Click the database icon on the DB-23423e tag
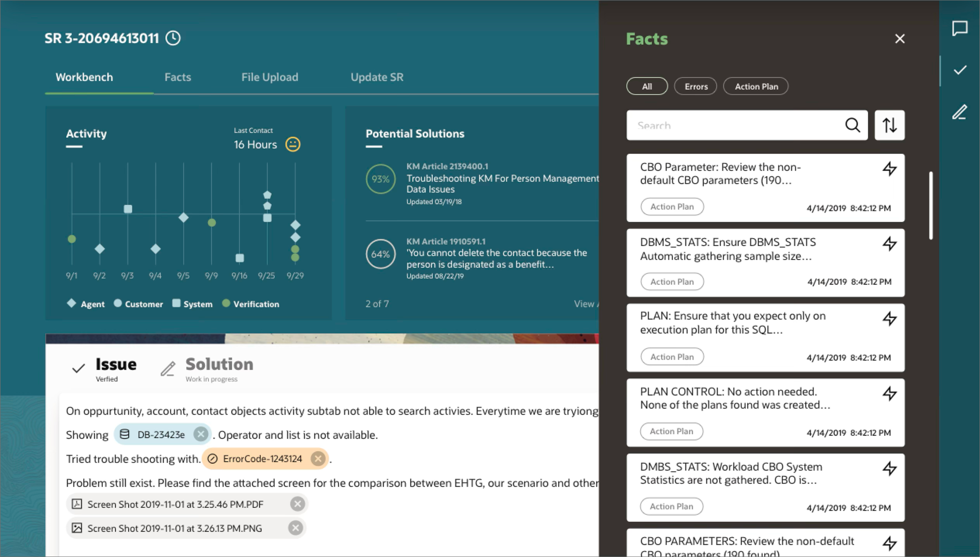 125,434
